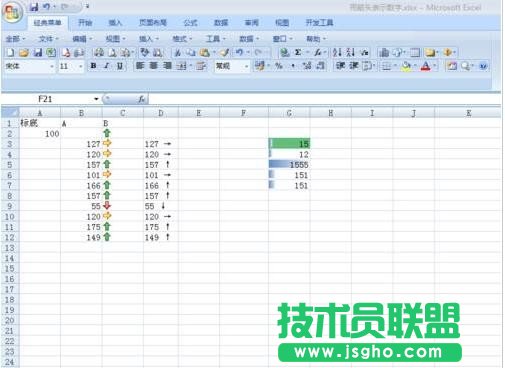
Task: Open a file with the folder icon
Action: point(24,52)
